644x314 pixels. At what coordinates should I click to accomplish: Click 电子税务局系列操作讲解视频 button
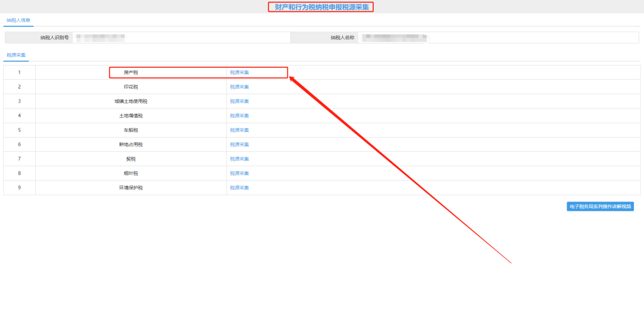pos(599,207)
